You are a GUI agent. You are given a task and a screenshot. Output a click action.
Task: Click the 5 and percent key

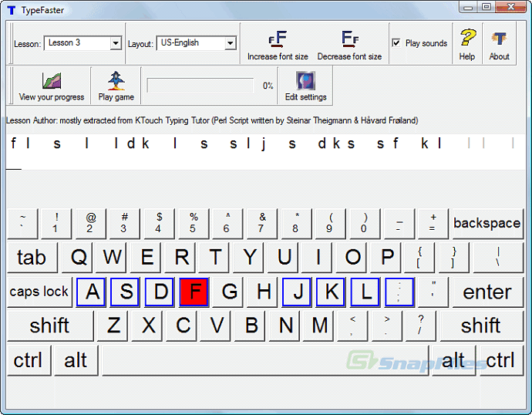click(194, 224)
